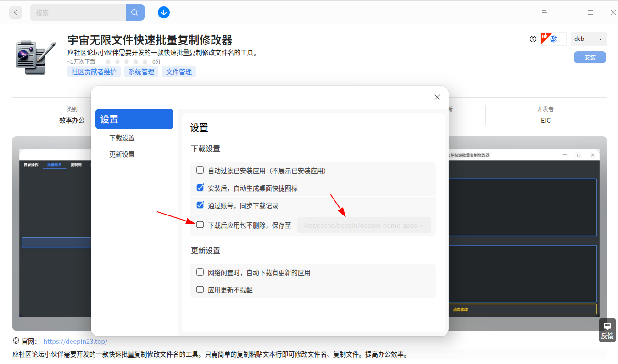Open the left app screenshot thumbnail
The height and width of the screenshot is (364, 618).
(55, 233)
